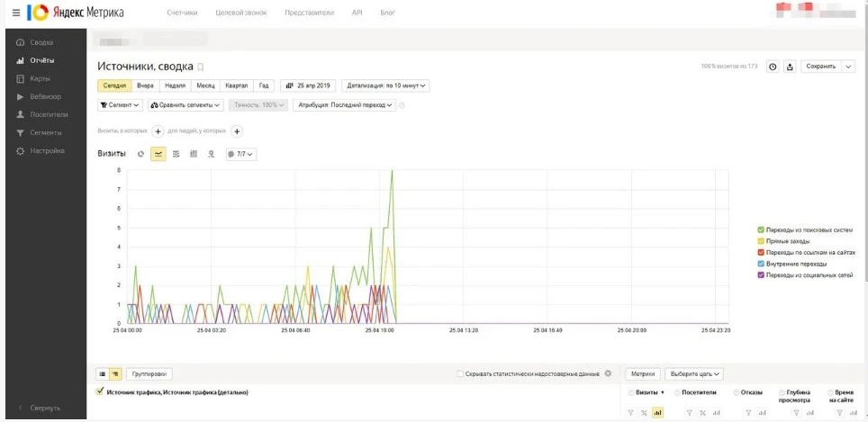Switch to map chart view
868x422 pixels.
pyautogui.click(x=211, y=154)
